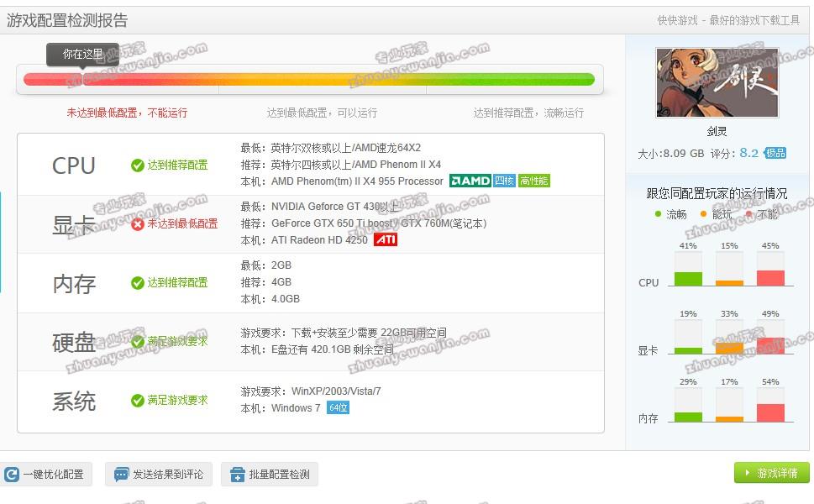Click the AMD logo badge
The image size is (814, 504).
click(470, 181)
